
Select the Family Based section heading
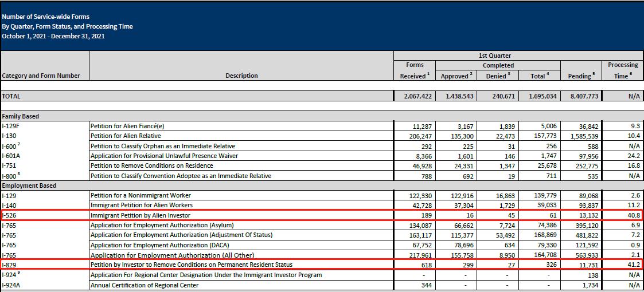pyautogui.click(x=20, y=116)
